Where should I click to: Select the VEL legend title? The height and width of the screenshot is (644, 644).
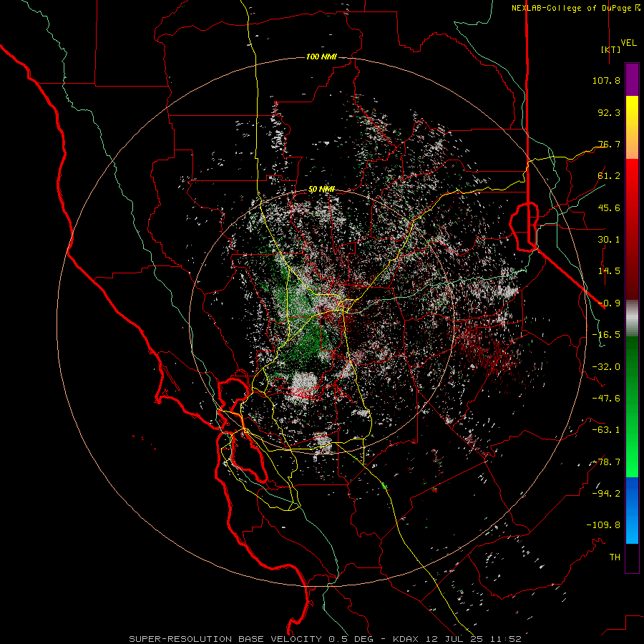[628, 42]
